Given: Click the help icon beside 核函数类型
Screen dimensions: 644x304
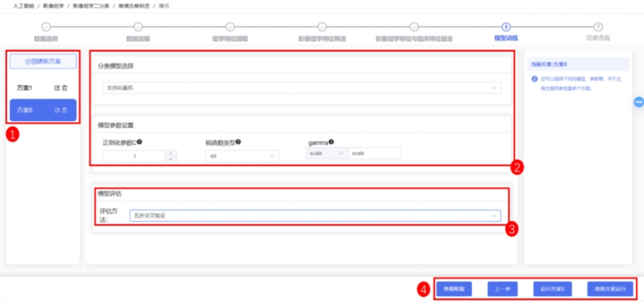Looking at the screenshot, I should coord(238,142).
